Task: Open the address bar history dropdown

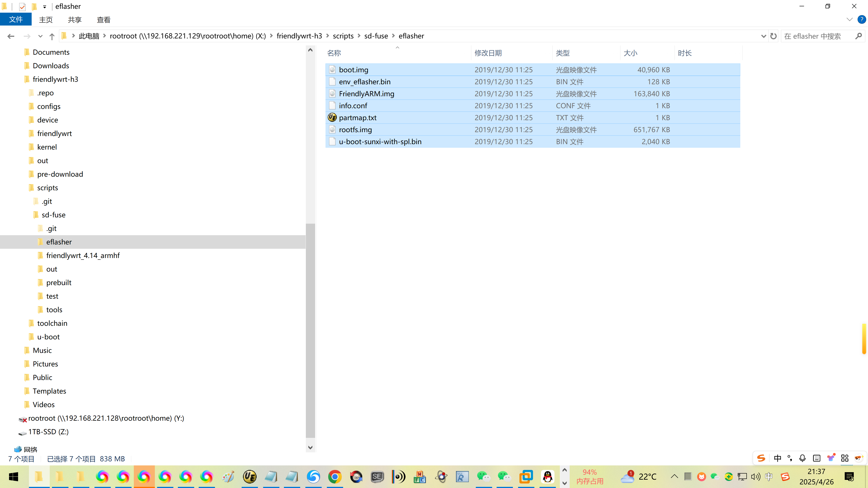Action: (763, 36)
